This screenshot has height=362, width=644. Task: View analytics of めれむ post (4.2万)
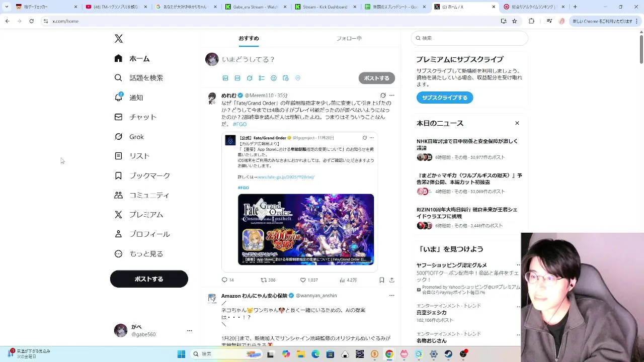pos(348,280)
